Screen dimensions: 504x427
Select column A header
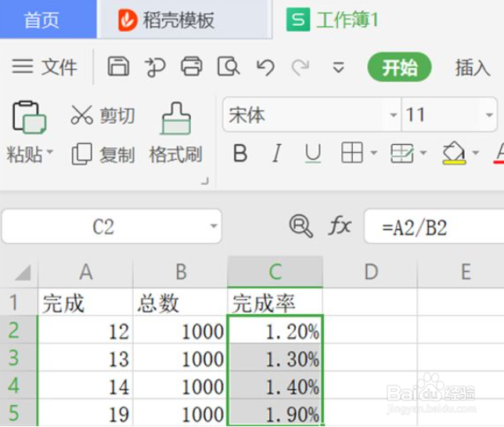85,272
